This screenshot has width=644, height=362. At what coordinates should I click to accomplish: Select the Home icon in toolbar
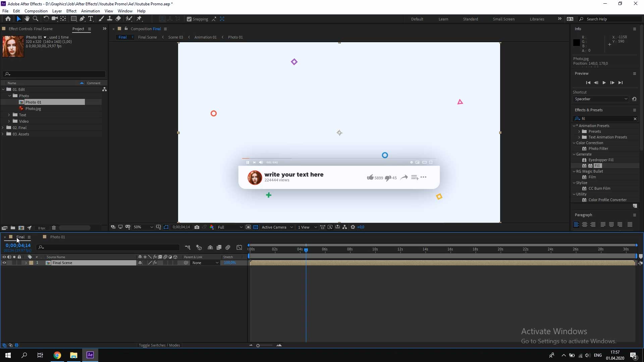coord(8,19)
